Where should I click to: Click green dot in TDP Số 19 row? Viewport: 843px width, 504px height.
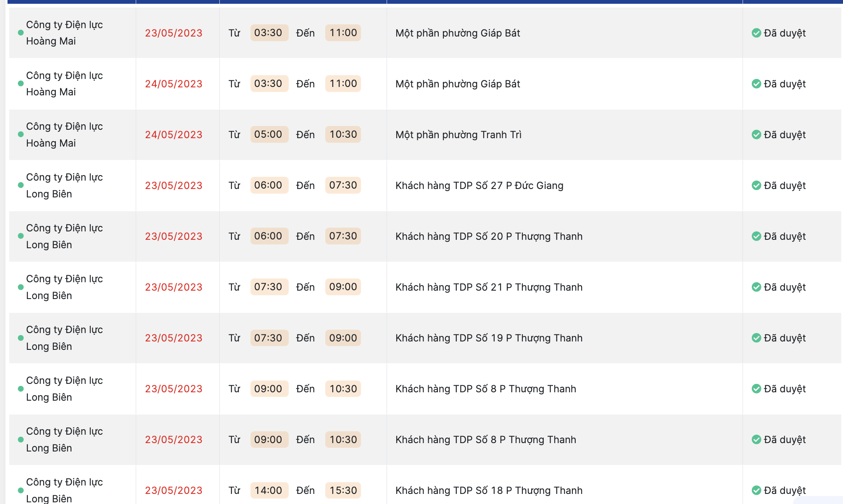click(x=21, y=338)
